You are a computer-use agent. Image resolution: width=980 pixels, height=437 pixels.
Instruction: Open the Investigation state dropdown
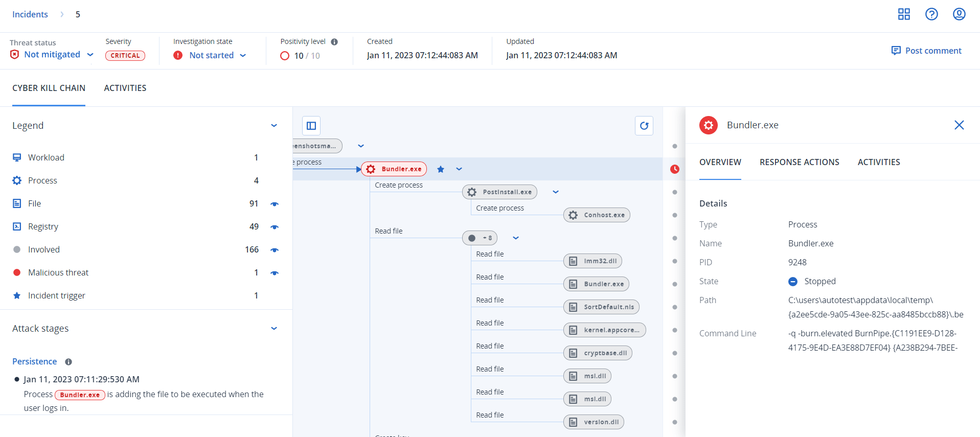[x=243, y=55]
